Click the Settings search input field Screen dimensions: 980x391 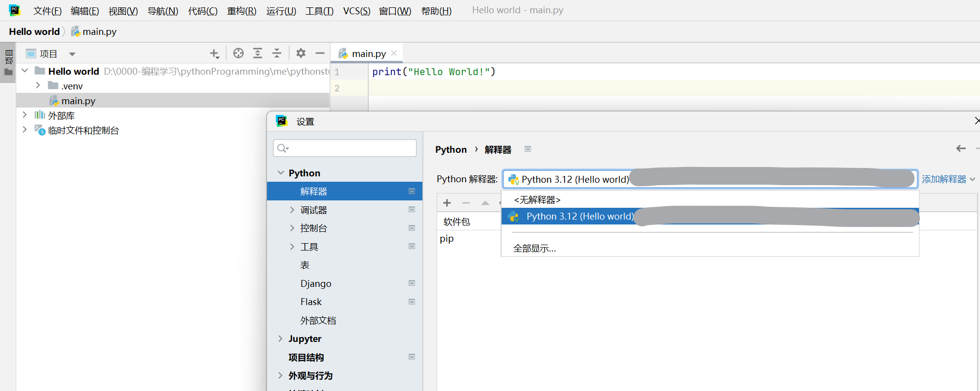tap(345, 148)
